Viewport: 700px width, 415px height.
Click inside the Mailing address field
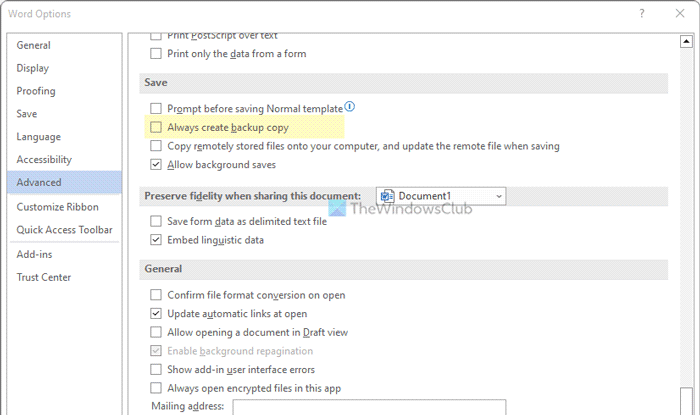click(x=369, y=407)
